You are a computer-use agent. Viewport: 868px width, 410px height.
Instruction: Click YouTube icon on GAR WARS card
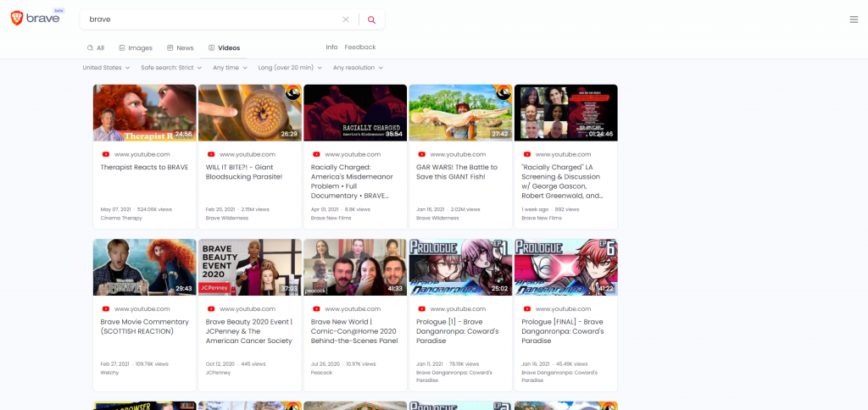click(x=421, y=154)
